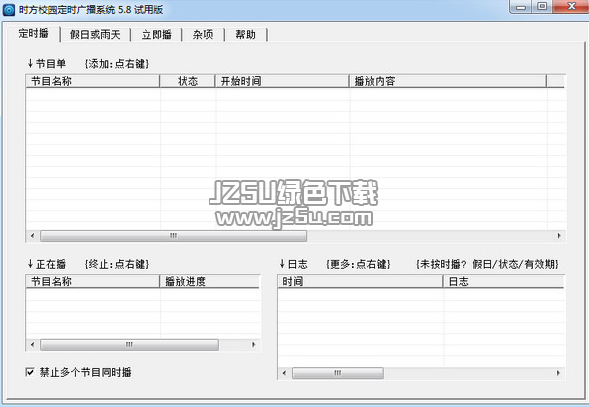Close the 时方校园定时广播系统 window

[x=571, y=7]
